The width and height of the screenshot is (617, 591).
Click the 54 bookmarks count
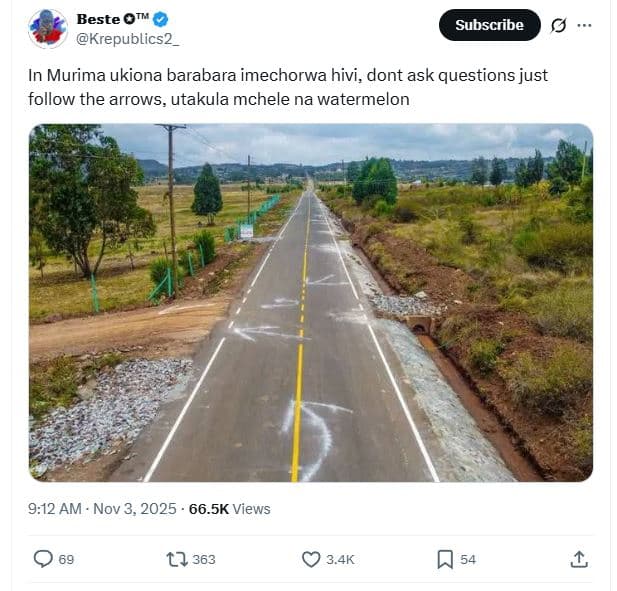468,559
